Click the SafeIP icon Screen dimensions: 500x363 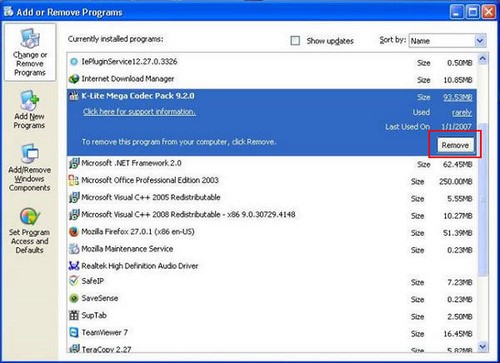click(x=74, y=281)
